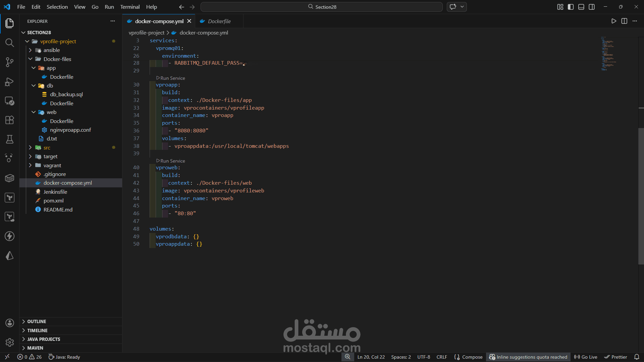Open the Extensions view
The height and width of the screenshot is (362, 644).
9,120
